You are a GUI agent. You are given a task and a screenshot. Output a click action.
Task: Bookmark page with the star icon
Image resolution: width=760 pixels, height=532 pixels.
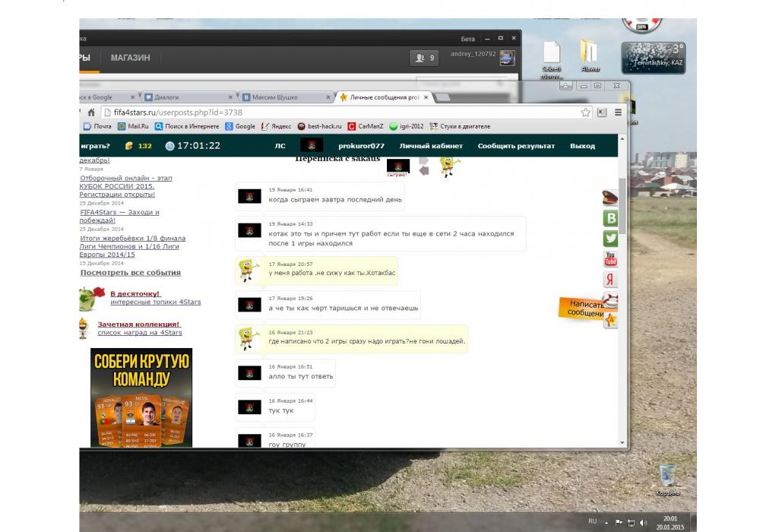tap(586, 112)
